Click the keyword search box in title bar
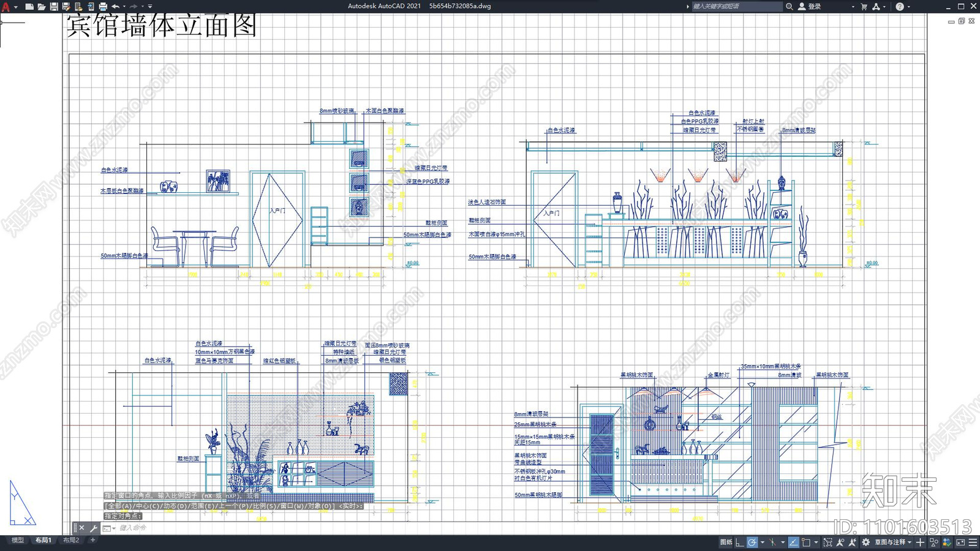Screen dimensions: 980x551 point(736,6)
